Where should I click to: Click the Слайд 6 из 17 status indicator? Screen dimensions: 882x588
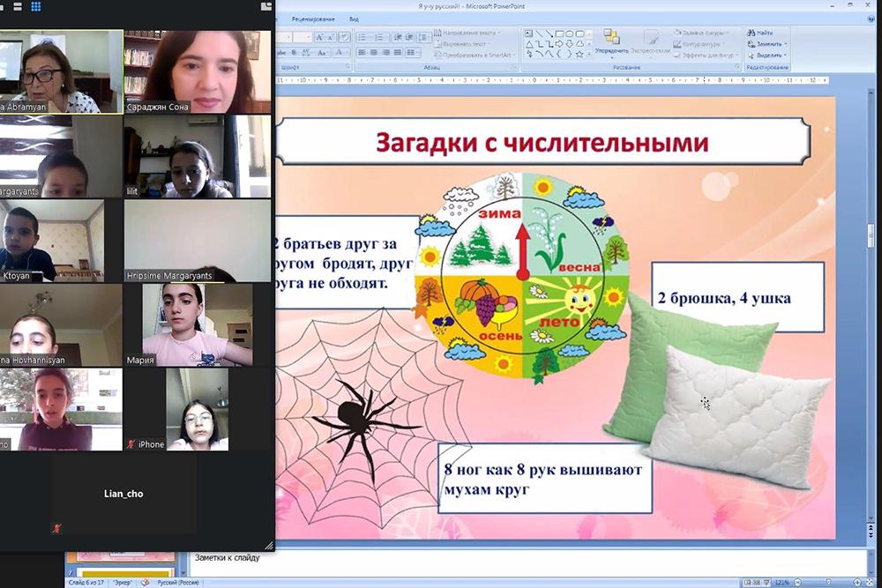click(88, 582)
